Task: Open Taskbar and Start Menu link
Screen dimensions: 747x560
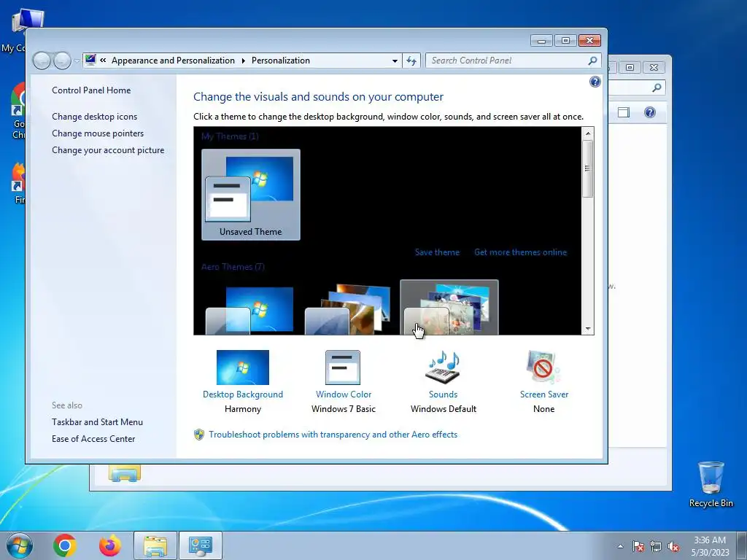Action: coord(97,422)
